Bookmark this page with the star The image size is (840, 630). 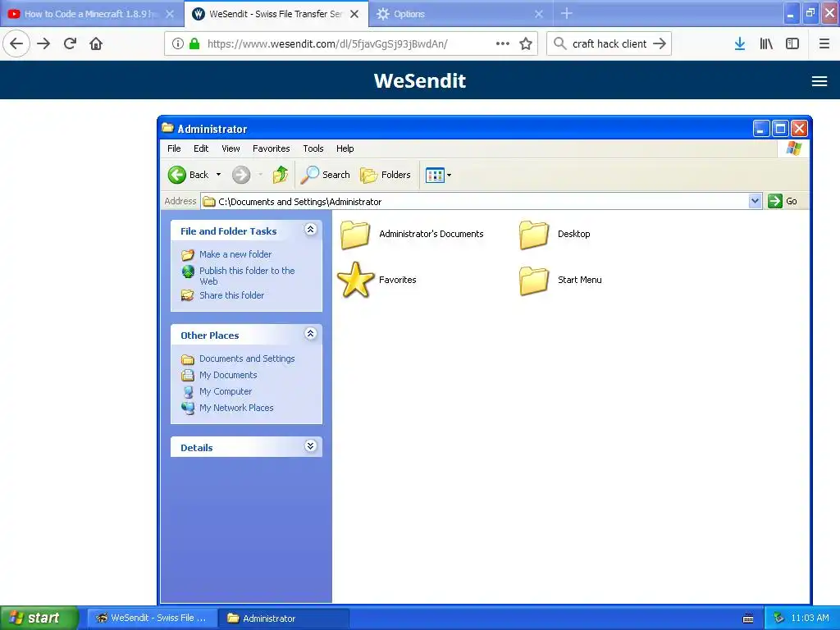(x=526, y=43)
